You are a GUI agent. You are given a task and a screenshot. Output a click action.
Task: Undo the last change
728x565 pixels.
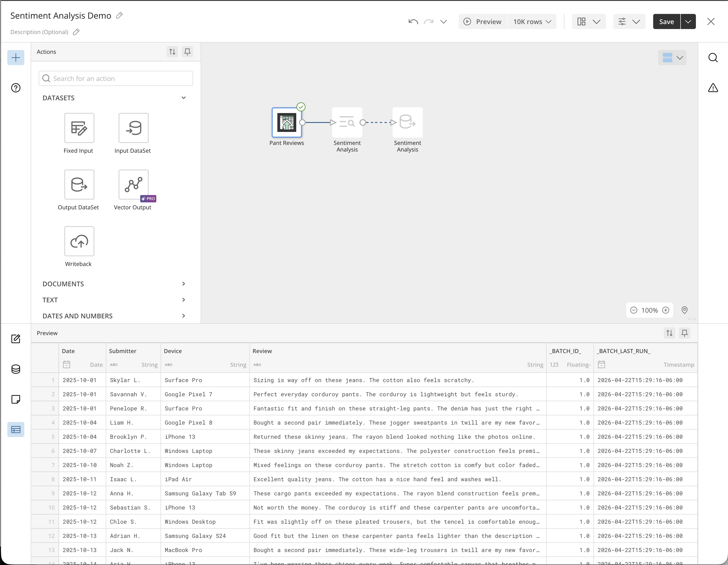coord(413,22)
